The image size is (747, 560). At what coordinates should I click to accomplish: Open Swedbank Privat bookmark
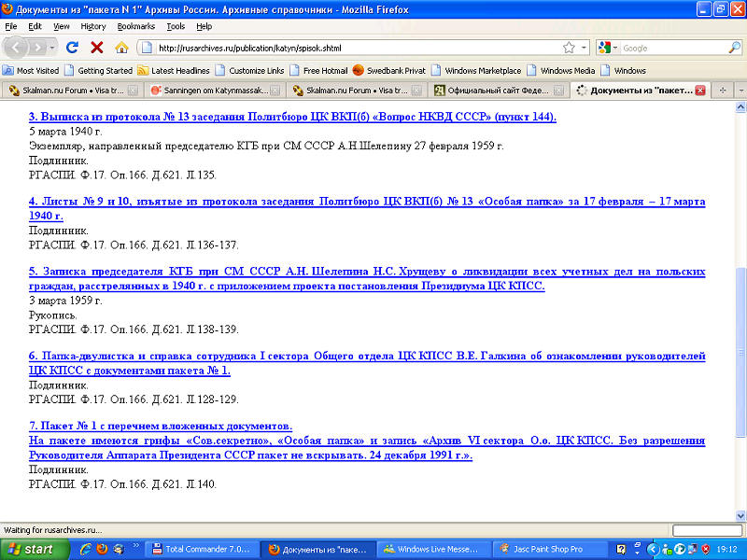click(390, 70)
